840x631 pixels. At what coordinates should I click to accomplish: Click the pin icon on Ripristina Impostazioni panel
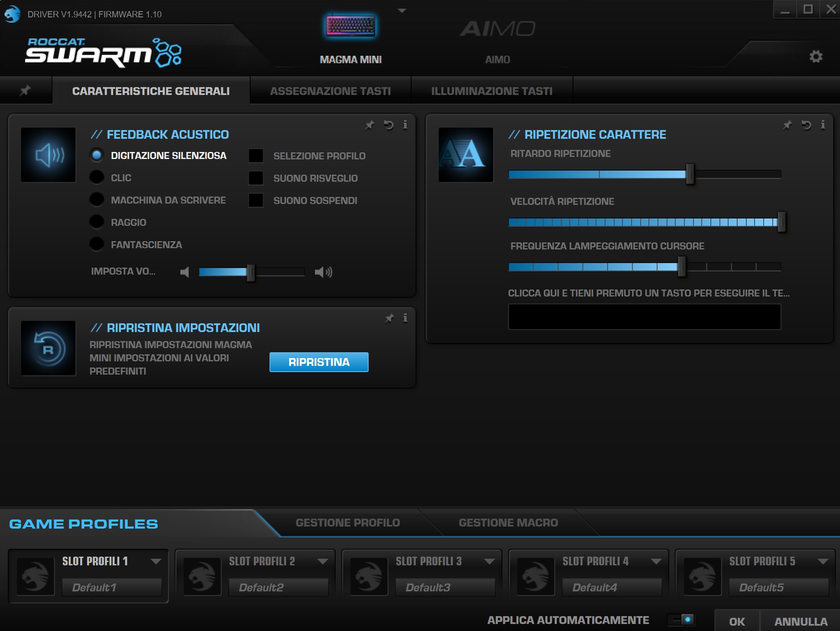[x=389, y=318]
